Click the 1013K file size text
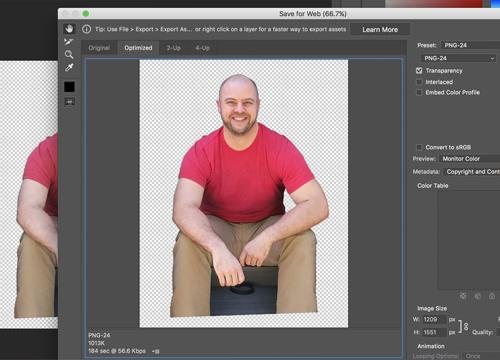This screenshot has width=500, height=360. tap(96, 343)
